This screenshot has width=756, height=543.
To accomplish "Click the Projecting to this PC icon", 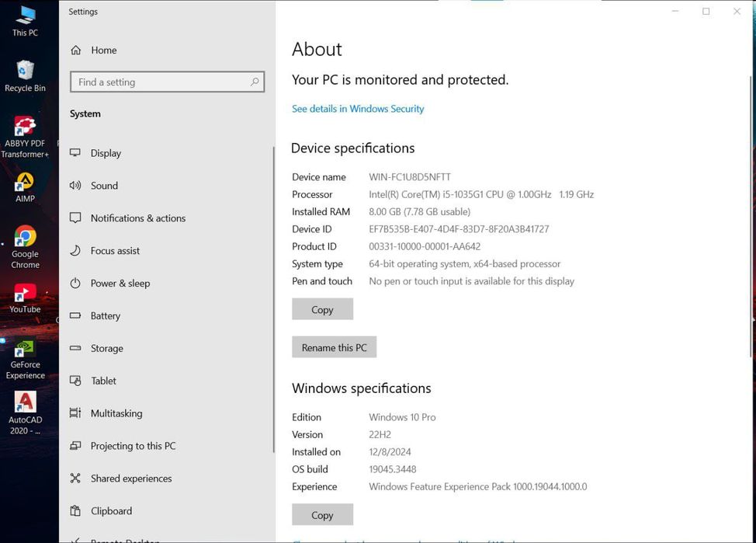I will pos(75,445).
